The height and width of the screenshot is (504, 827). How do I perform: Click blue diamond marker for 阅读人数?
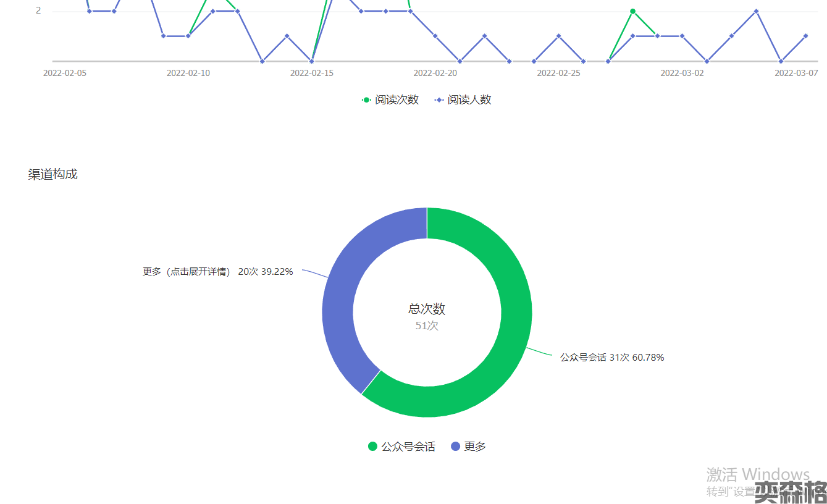coord(439,100)
